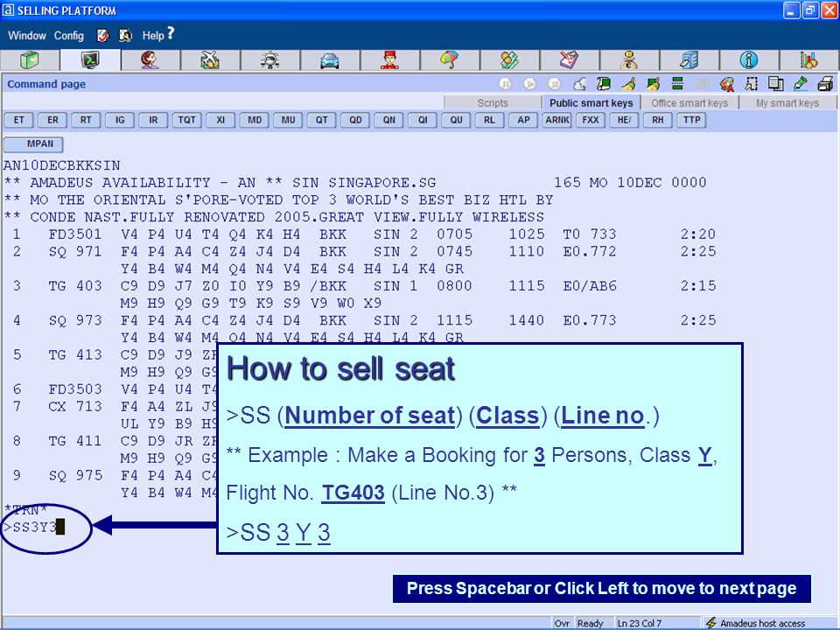Click the search document icon in menu bar
The image size is (840, 630).
125,35
